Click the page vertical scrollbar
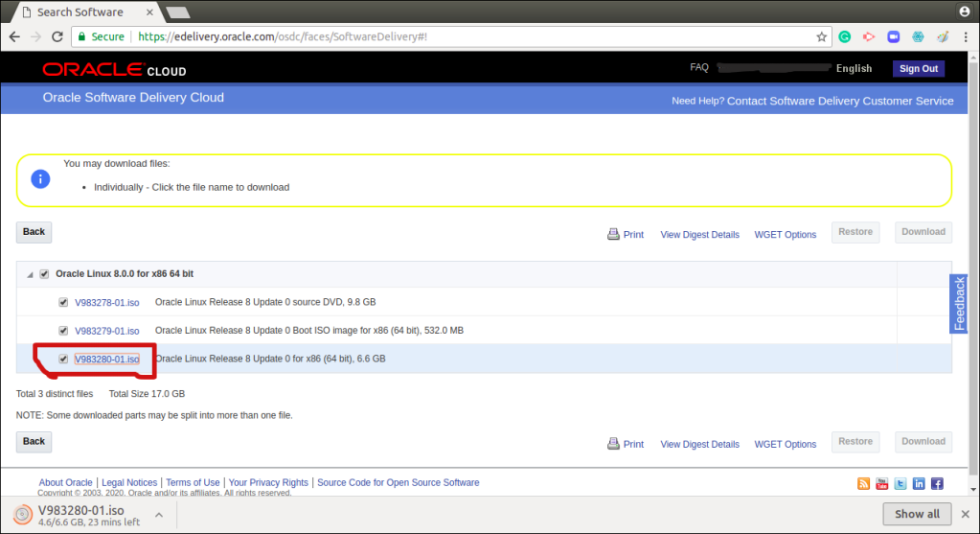The image size is (980, 534). click(973, 273)
